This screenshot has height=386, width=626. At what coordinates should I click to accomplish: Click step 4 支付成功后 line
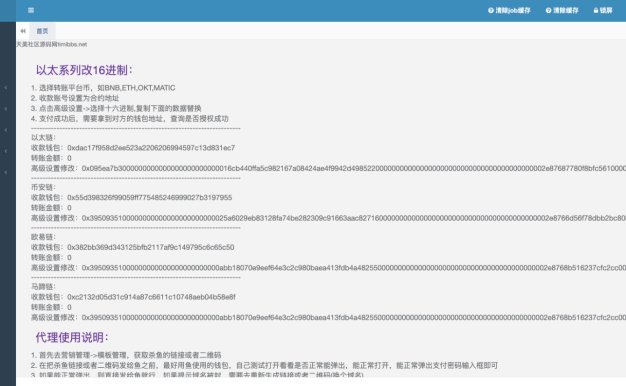pyautogui.click(x=130, y=119)
